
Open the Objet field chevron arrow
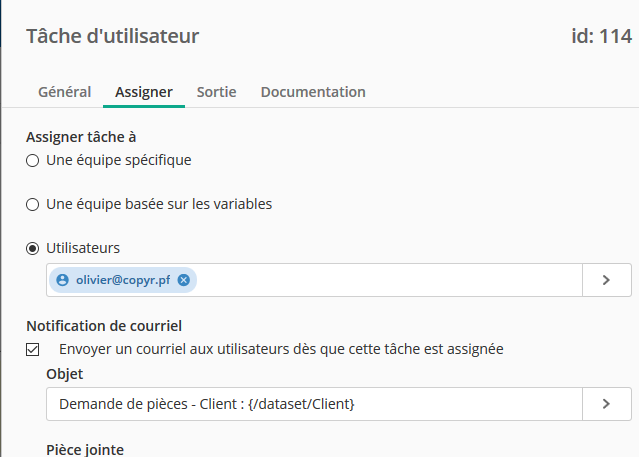click(606, 404)
